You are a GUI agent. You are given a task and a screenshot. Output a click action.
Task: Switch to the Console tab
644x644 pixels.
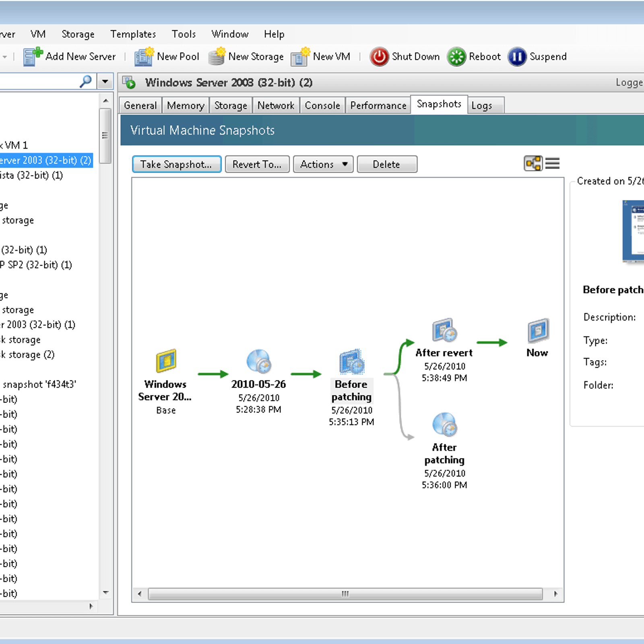(x=322, y=105)
